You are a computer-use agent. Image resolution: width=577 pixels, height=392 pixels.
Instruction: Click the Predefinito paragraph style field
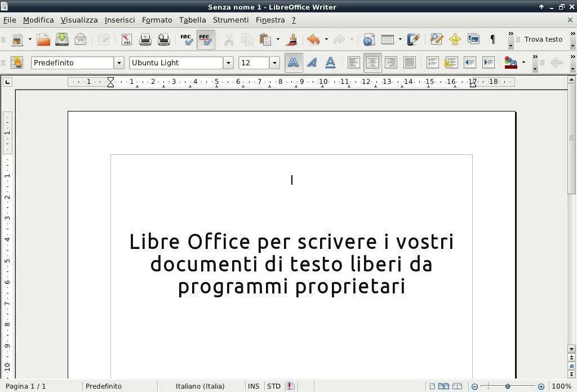pyautogui.click(x=73, y=63)
